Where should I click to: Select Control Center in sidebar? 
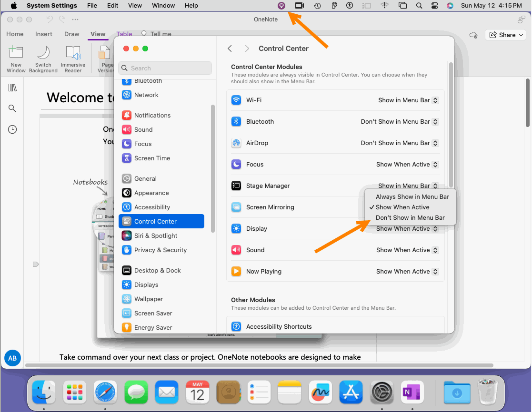pos(161,221)
